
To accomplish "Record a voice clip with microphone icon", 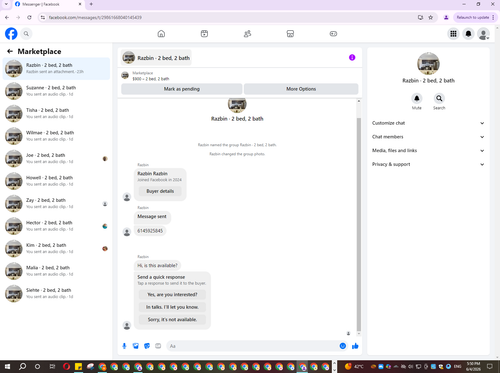I will [x=124, y=346].
